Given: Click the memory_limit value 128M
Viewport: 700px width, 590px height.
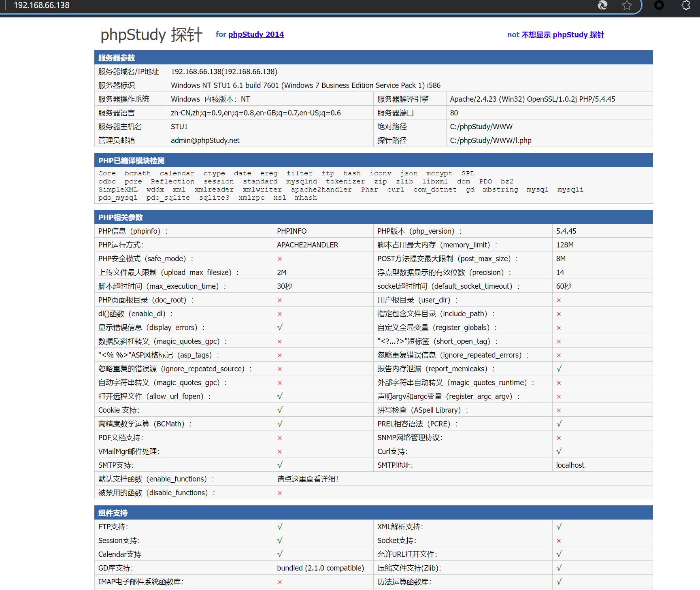Looking at the screenshot, I should click(564, 245).
